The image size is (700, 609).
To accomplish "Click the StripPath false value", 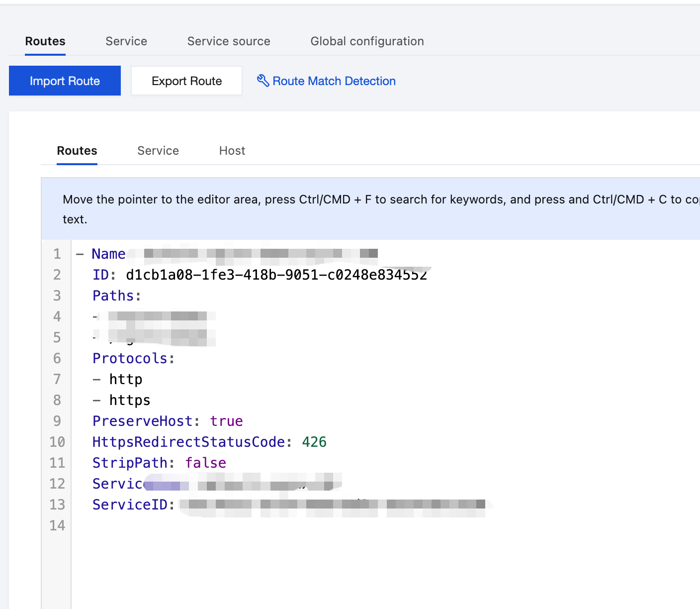I will point(205,463).
